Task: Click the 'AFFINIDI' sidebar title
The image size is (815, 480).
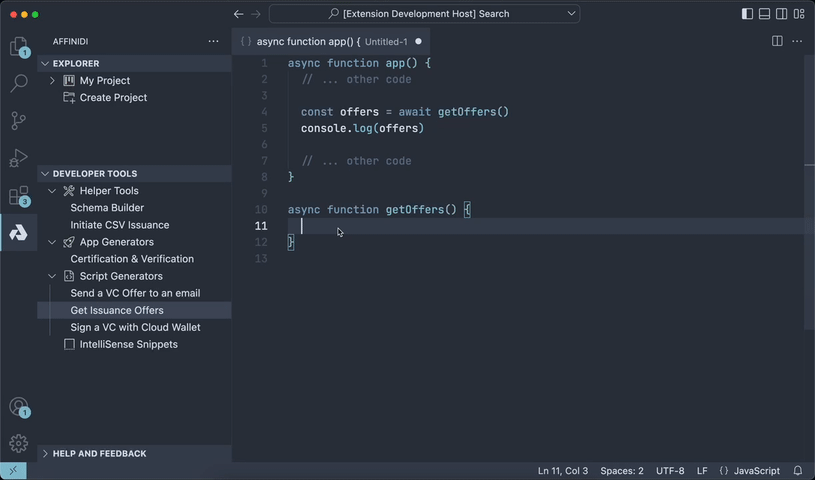Action: click(x=70, y=41)
